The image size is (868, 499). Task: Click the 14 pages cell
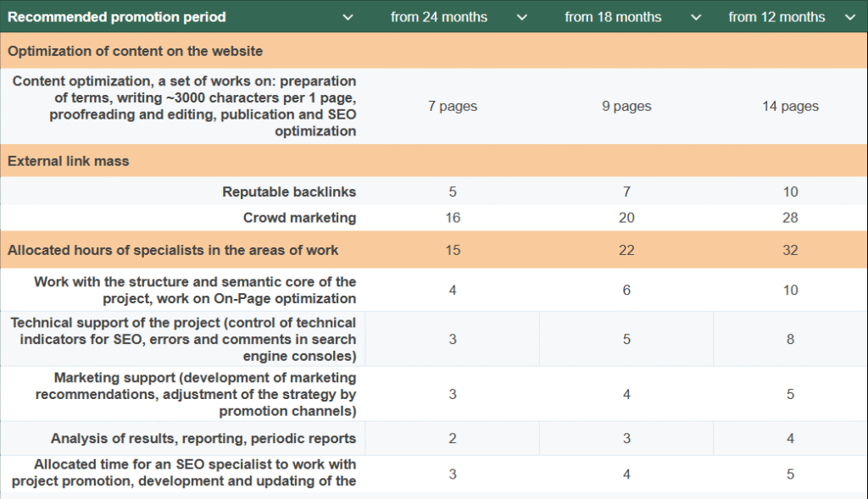[x=790, y=106]
